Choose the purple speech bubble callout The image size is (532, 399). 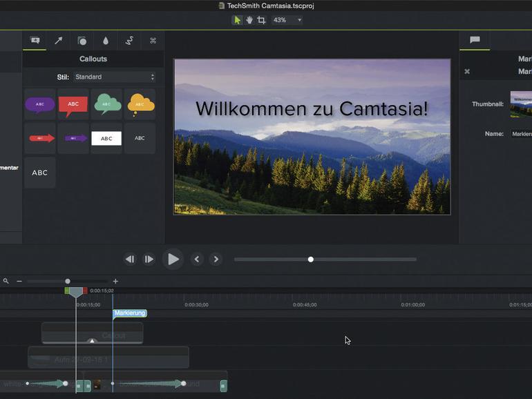(x=40, y=104)
